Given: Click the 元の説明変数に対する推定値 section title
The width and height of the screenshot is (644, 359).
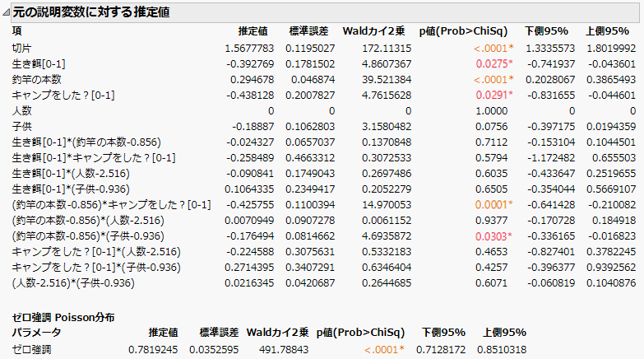Looking at the screenshot, I should point(91,12).
